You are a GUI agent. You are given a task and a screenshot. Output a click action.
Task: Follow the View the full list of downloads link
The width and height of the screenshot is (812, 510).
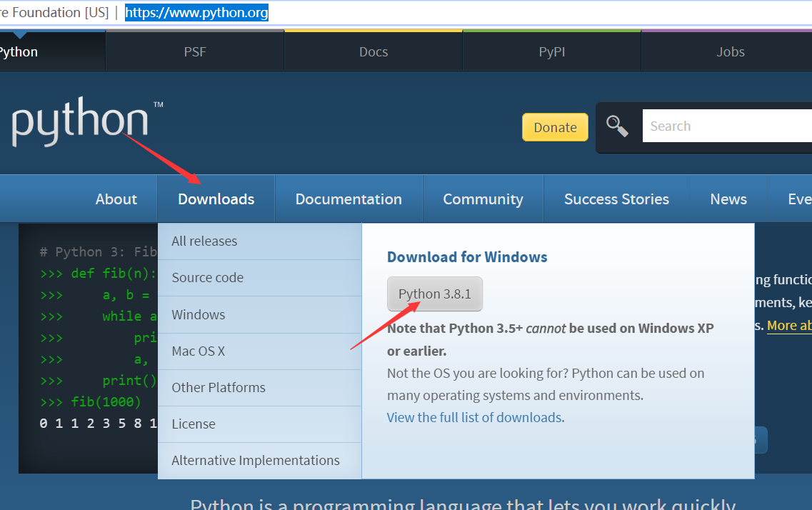pyautogui.click(x=474, y=418)
